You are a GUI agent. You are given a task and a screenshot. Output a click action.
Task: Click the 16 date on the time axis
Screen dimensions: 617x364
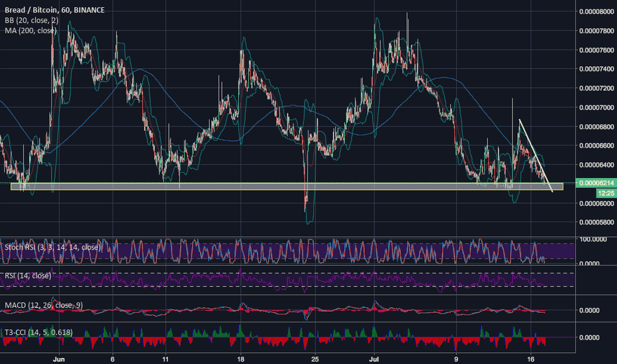(530, 359)
